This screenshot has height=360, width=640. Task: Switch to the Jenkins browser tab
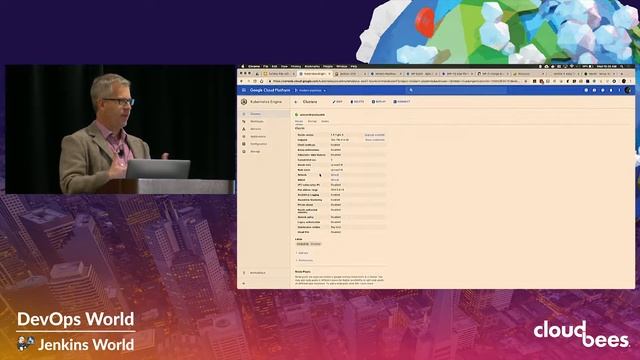pyautogui.click(x=351, y=74)
